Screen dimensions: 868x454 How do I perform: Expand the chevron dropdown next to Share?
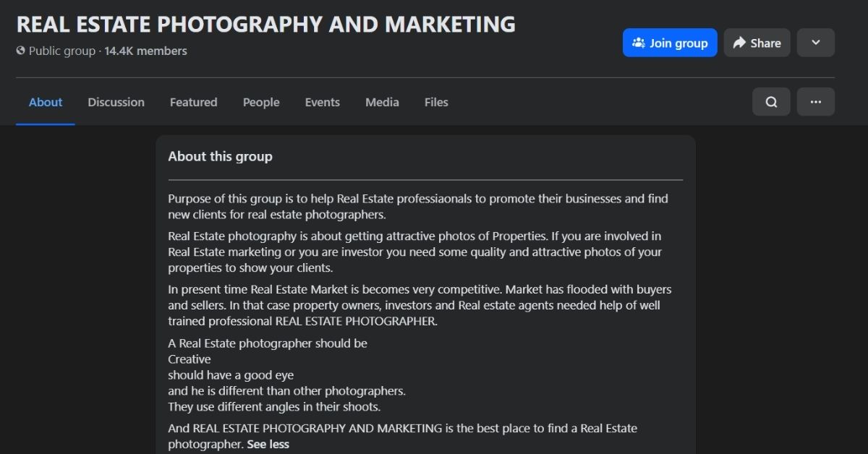[x=815, y=43]
